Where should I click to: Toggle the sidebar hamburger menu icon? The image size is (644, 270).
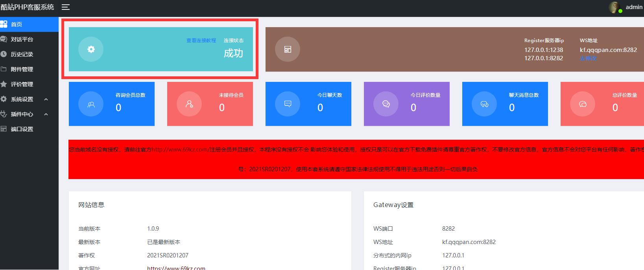(x=66, y=7)
